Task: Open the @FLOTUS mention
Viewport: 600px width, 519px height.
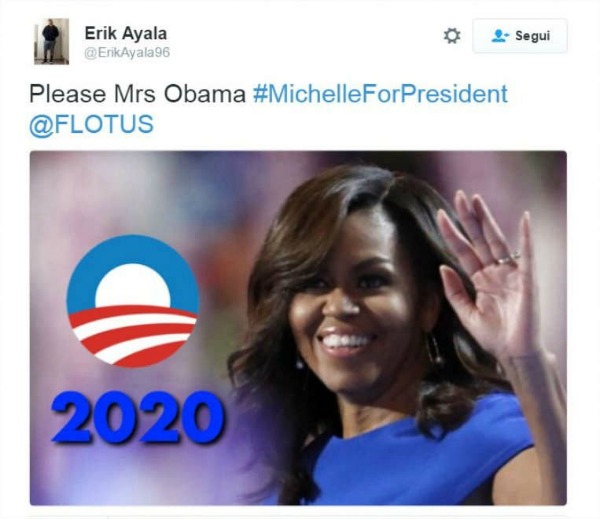Action: [91, 124]
